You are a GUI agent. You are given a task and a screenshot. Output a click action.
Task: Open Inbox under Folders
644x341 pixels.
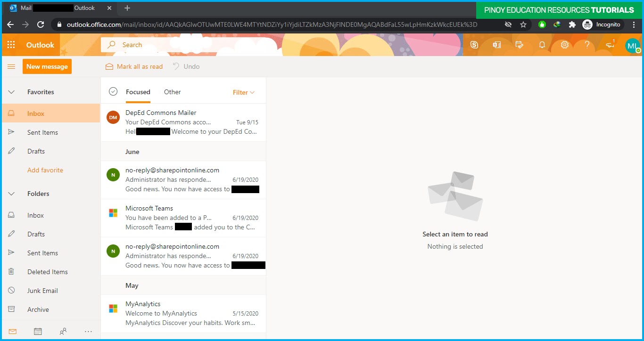[x=51, y=215]
